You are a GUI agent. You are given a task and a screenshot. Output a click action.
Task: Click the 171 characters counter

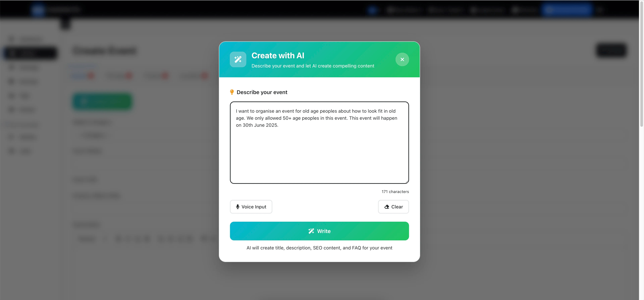(x=395, y=191)
